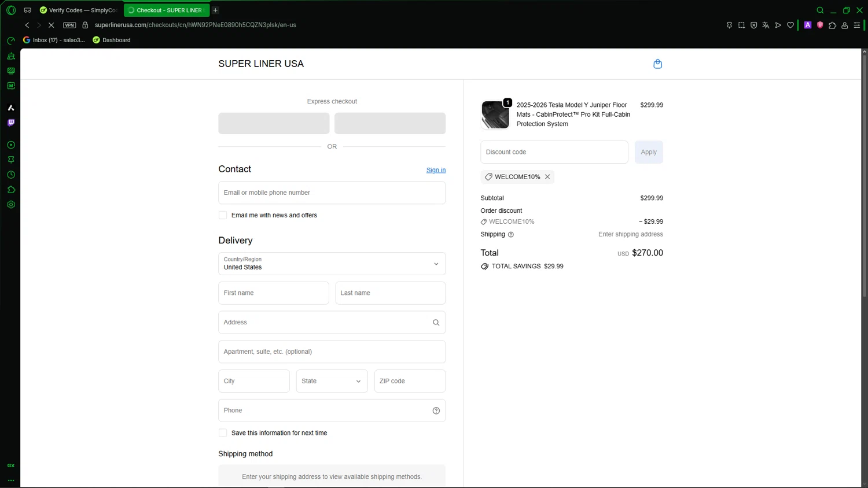Check Email me with news and offers
Viewport: 868px width, 488px height.
(223, 215)
